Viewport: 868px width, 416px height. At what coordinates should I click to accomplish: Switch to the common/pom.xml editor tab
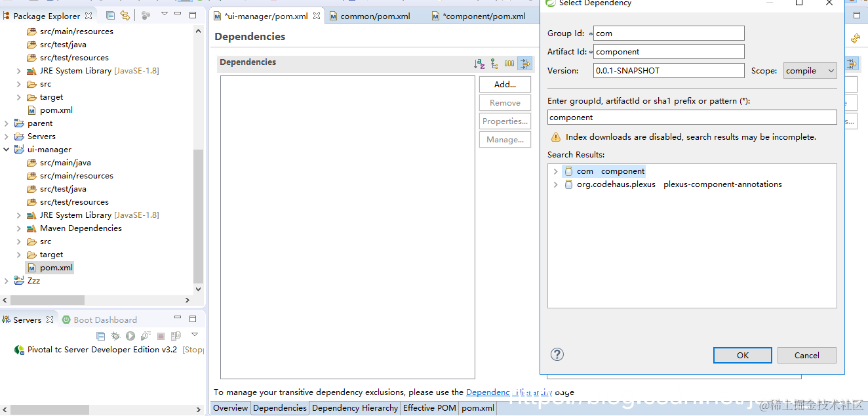click(x=375, y=16)
